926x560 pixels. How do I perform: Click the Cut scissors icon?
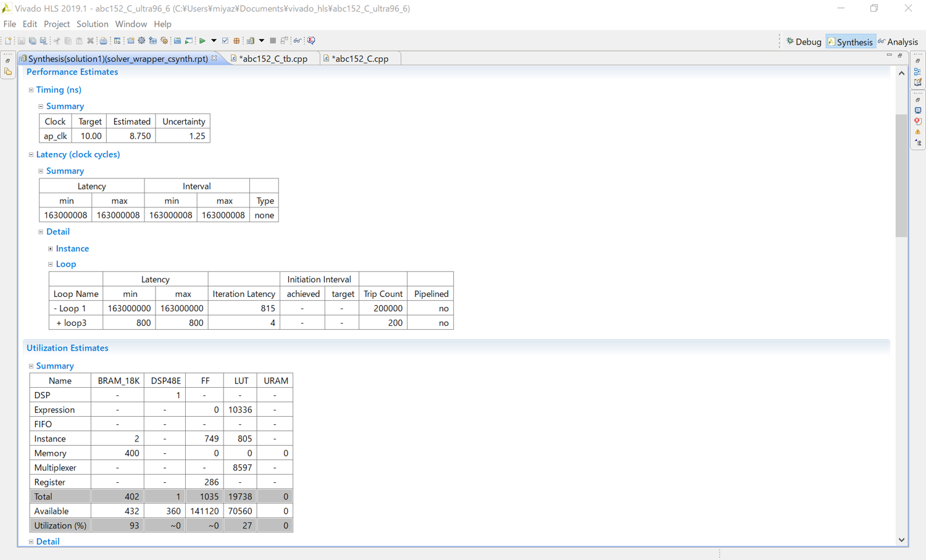pyautogui.click(x=57, y=41)
